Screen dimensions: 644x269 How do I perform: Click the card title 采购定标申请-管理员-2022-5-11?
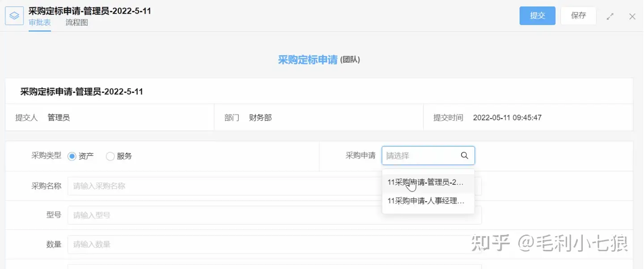tap(82, 92)
